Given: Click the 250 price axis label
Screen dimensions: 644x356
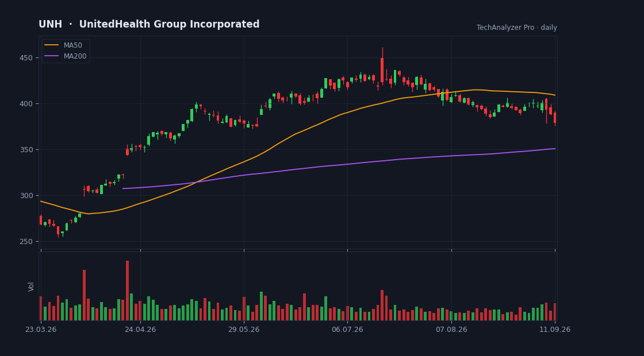Looking at the screenshot, I should (26, 242).
